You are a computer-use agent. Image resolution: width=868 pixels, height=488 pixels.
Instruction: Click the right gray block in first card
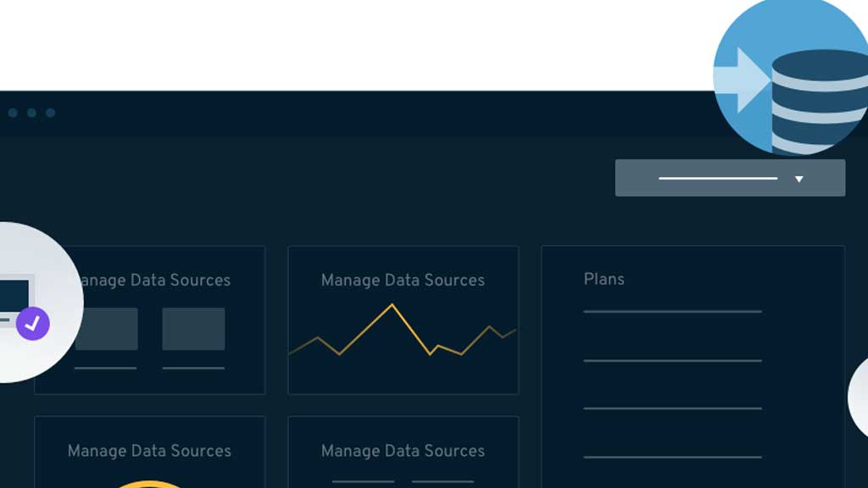point(193,329)
